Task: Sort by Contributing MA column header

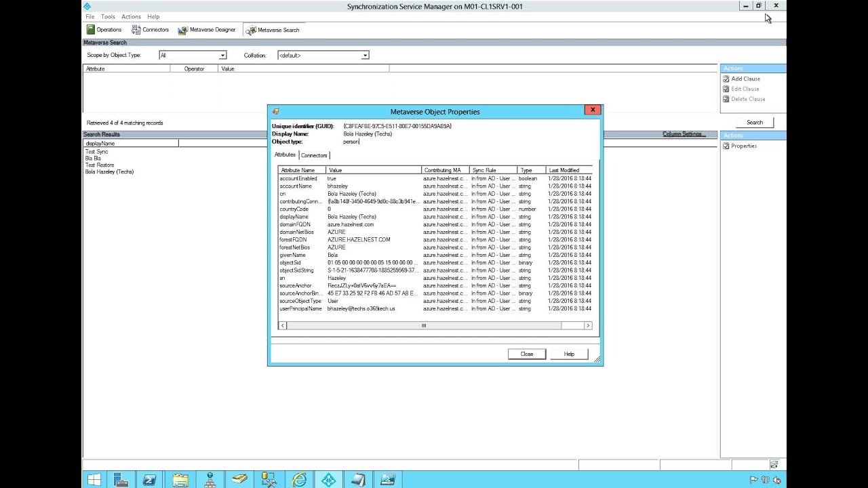Action: pyautogui.click(x=446, y=170)
